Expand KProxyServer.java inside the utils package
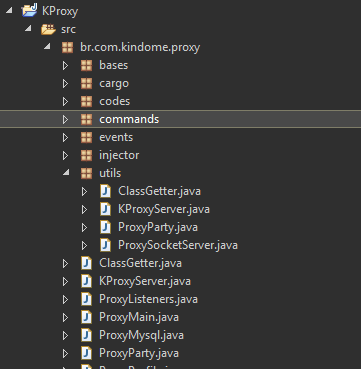 [84, 209]
